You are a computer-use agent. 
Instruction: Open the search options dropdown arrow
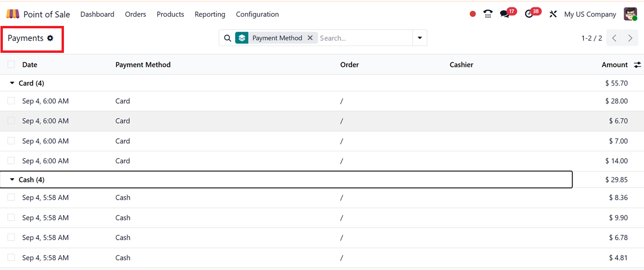pos(419,38)
